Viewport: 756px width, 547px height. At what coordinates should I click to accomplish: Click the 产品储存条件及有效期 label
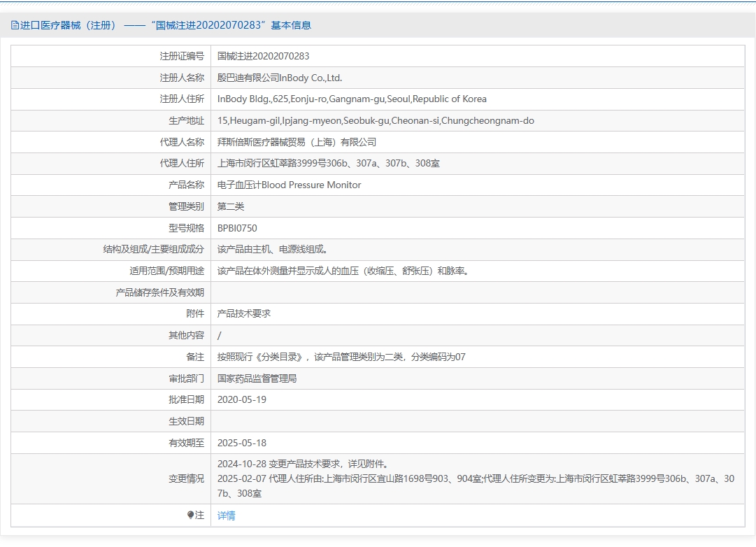[x=159, y=292]
